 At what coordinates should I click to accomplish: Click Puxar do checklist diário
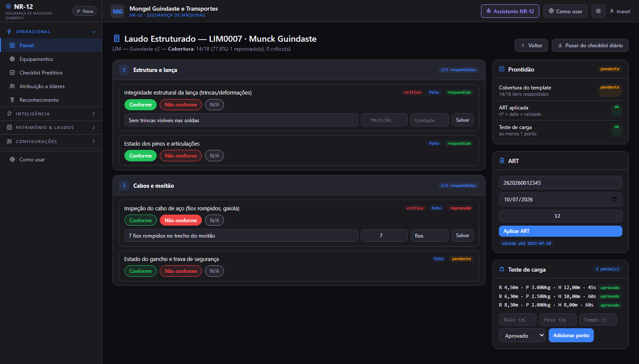click(x=590, y=46)
